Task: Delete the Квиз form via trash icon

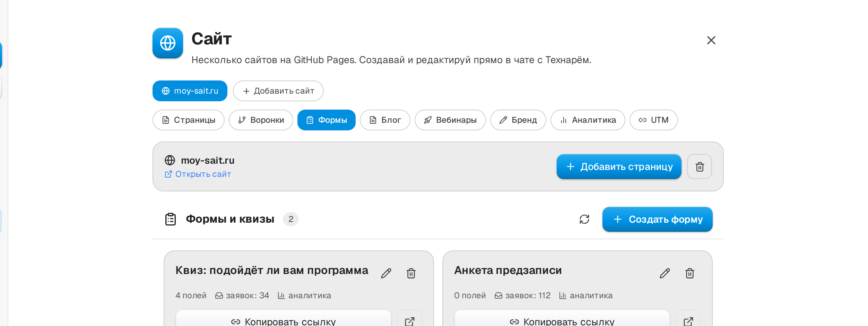Action: 411,273
